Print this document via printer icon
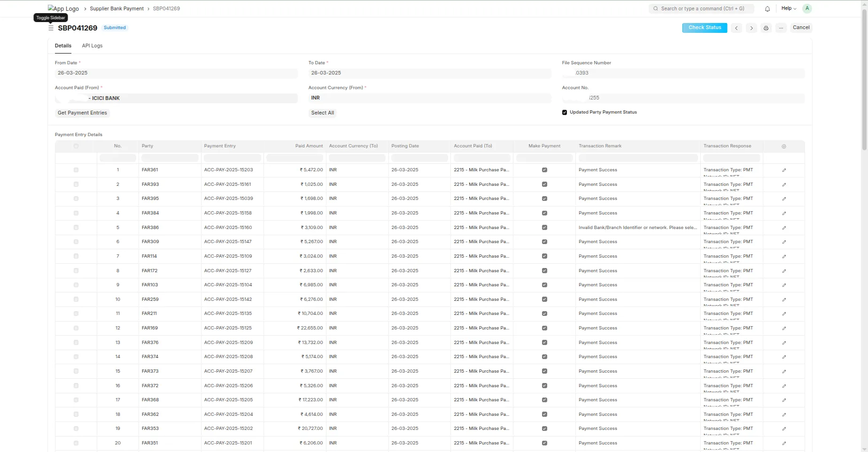868x452 pixels. click(766, 28)
